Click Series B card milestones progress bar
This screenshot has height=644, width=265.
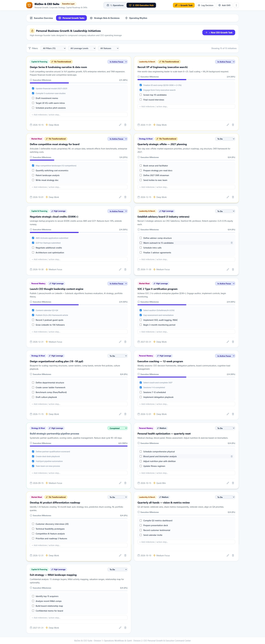pos(79,83)
